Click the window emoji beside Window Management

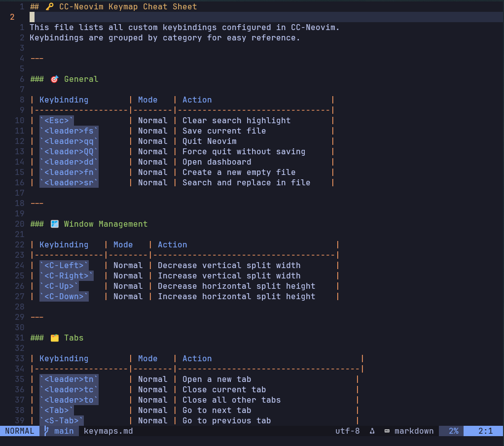[x=54, y=224]
